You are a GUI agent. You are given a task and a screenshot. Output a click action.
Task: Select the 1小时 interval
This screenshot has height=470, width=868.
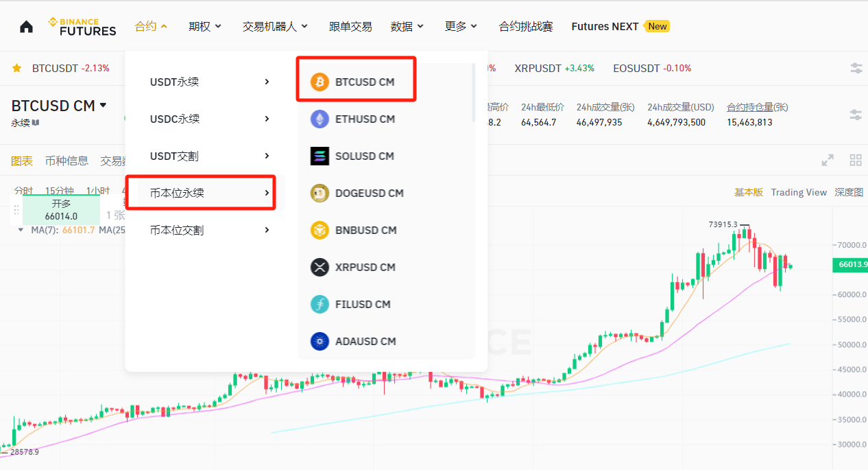tap(98, 191)
